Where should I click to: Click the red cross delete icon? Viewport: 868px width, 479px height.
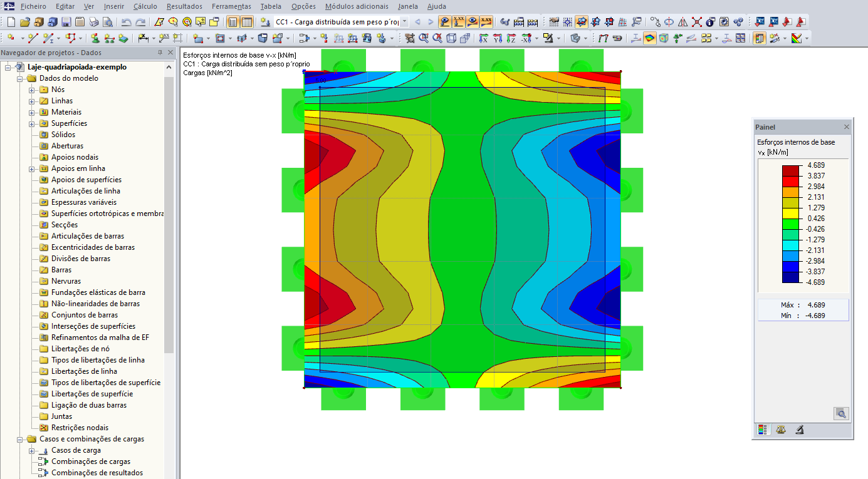696,22
